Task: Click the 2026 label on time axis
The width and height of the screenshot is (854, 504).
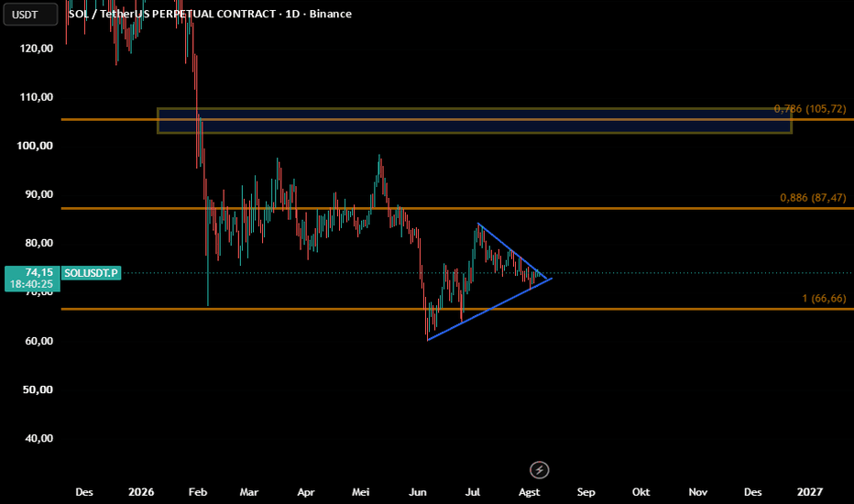Action: [141, 492]
